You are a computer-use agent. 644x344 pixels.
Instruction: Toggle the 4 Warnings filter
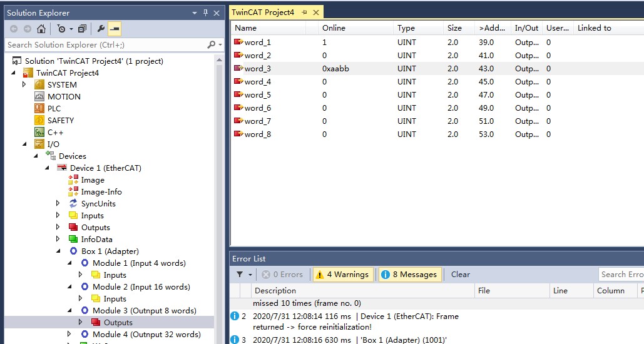343,275
